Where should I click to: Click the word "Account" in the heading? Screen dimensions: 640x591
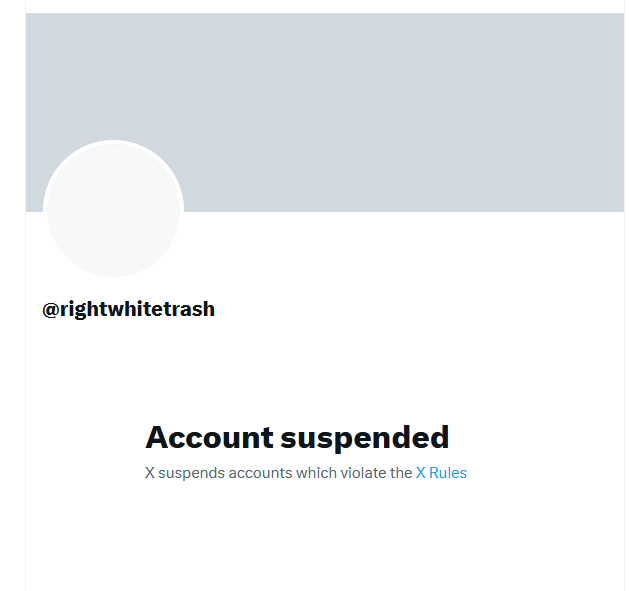click(209, 437)
